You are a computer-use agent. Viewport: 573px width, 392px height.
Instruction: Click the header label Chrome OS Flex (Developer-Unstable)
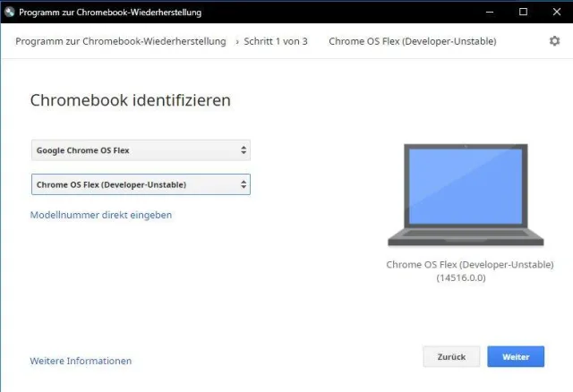pyautogui.click(x=412, y=41)
